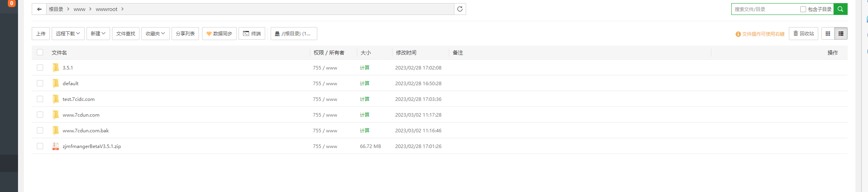Go back with the left arrow icon

click(39, 9)
